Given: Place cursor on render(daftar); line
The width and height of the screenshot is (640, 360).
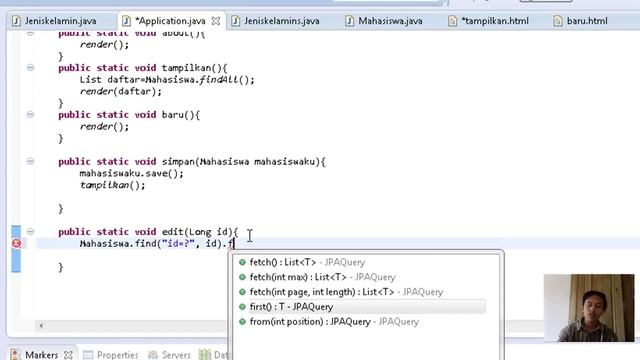Looking at the screenshot, I should point(120,91).
